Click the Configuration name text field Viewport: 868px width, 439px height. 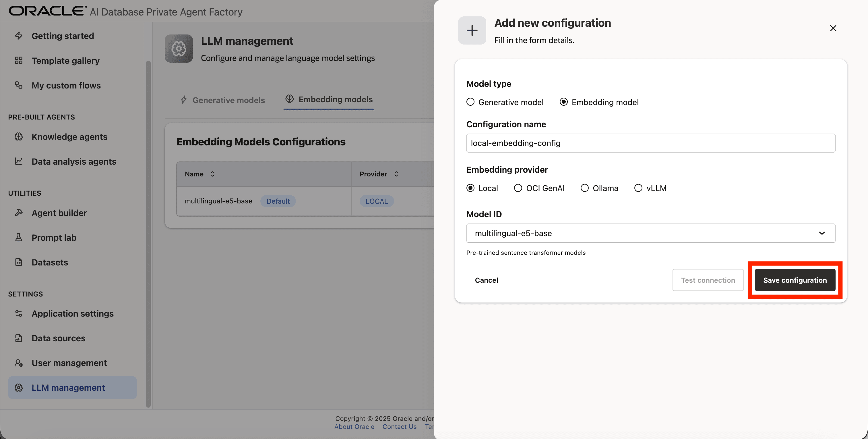coord(650,143)
